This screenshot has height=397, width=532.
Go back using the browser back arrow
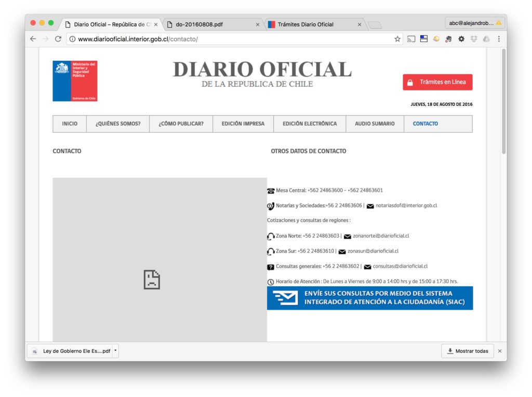(x=33, y=39)
